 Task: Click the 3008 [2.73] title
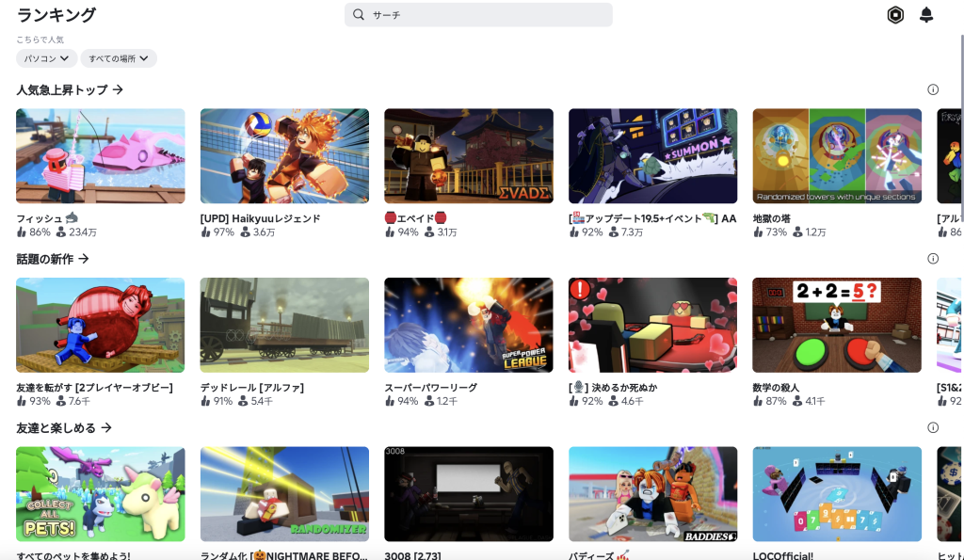(x=412, y=555)
